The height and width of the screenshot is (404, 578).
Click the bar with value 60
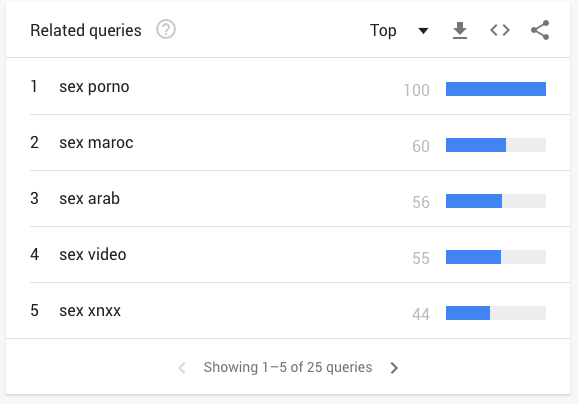[x=496, y=145]
